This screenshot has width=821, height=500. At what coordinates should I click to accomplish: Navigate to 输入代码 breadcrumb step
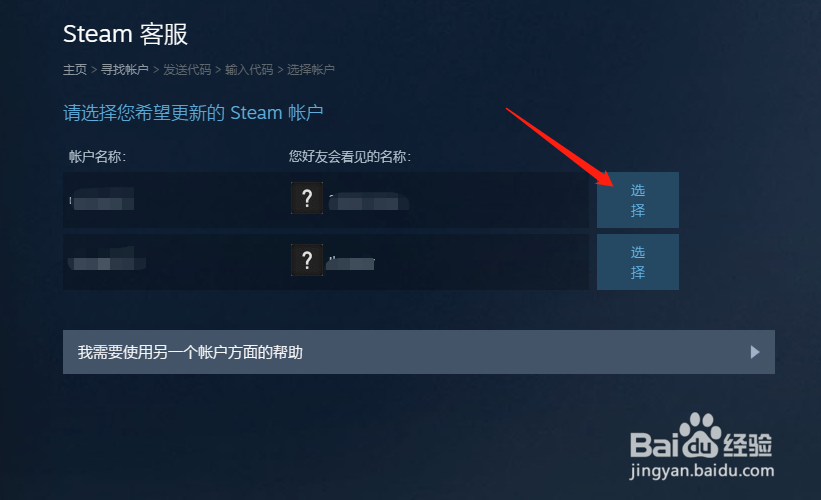249,70
